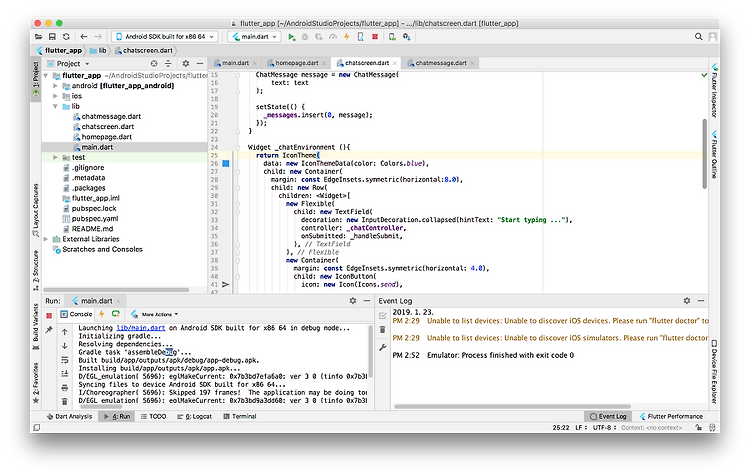Pin the Run tab with pin icon
750x476 pixels.
49,330
